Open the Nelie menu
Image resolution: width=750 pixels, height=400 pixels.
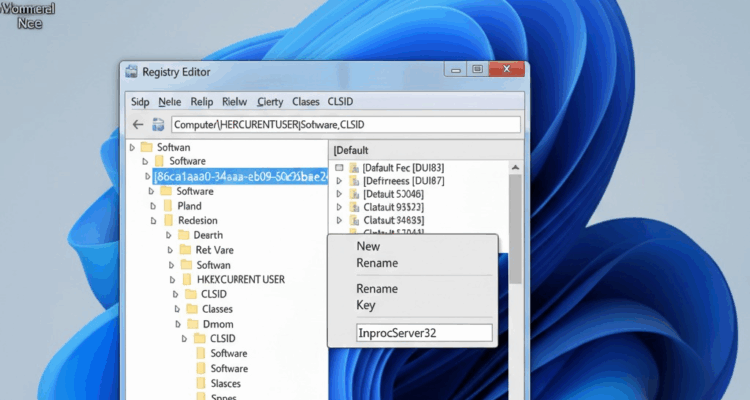tap(169, 101)
